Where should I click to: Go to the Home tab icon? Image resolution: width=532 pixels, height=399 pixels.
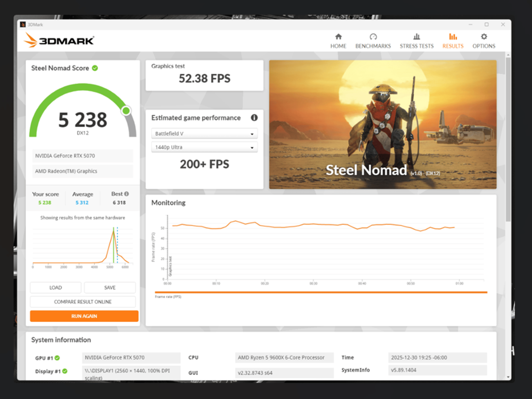pos(338,37)
